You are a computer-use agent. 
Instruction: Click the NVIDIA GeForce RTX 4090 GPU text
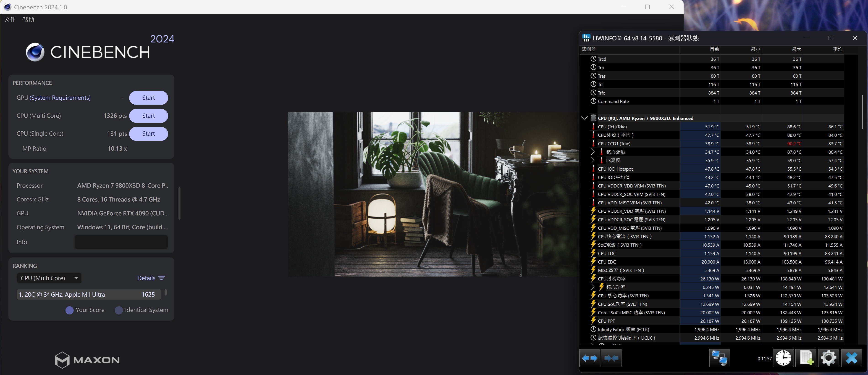click(123, 214)
